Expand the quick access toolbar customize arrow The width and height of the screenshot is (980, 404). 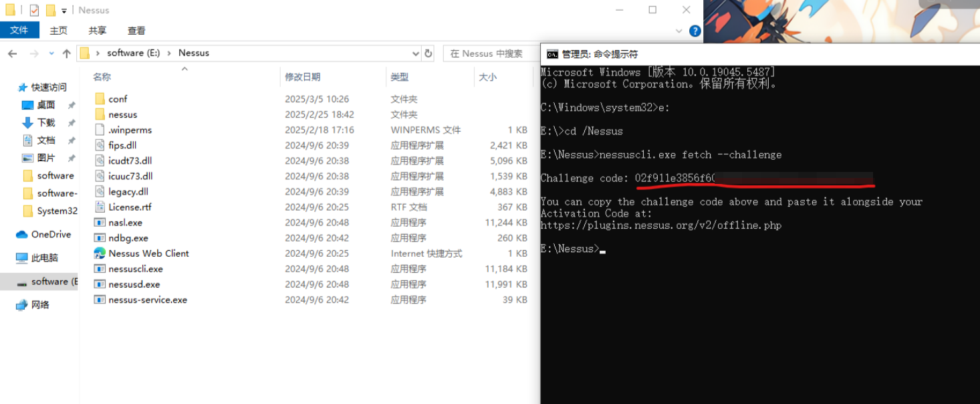coord(64,11)
